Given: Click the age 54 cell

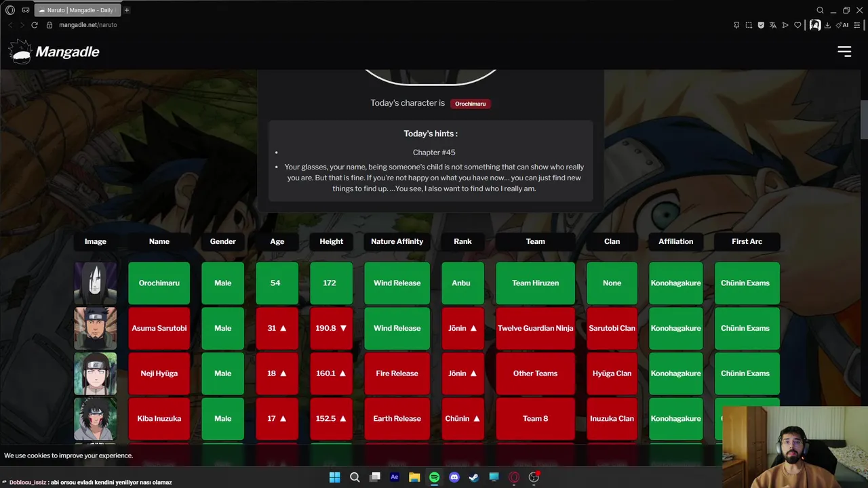Looking at the screenshot, I should click(x=277, y=283).
